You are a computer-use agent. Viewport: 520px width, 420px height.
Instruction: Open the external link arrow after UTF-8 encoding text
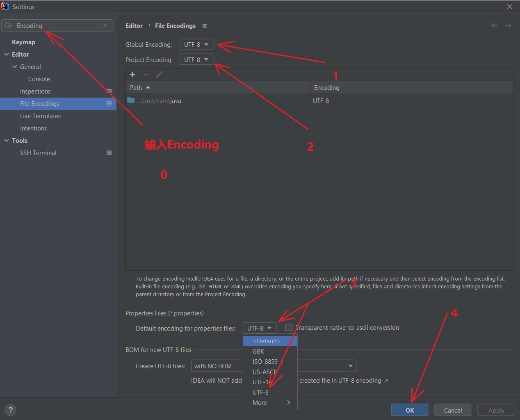click(x=386, y=381)
